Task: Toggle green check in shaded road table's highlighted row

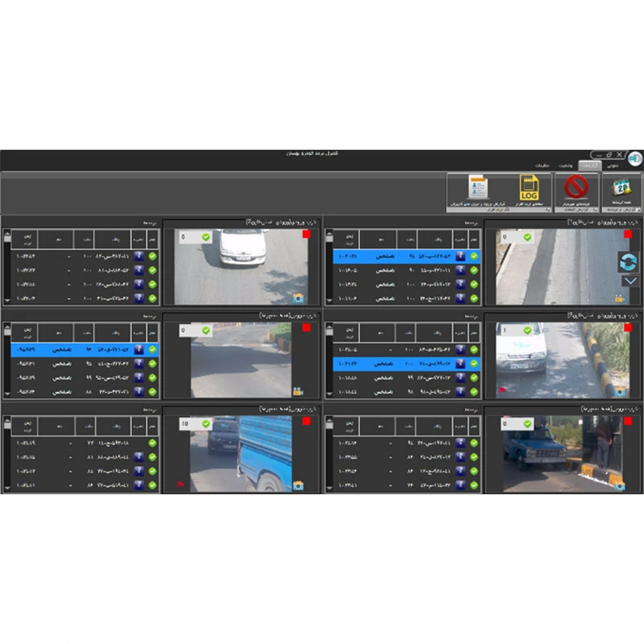Action: pyautogui.click(x=152, y=349)
